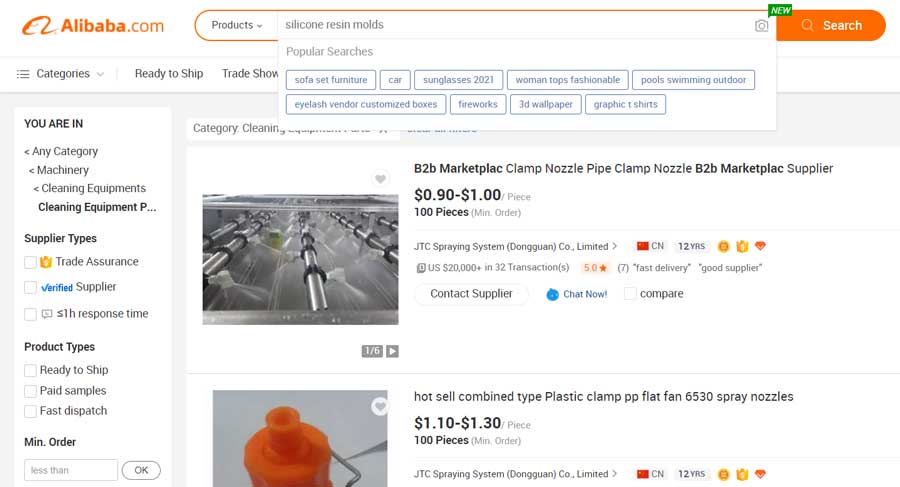Viewport: 900px width, 487px height.
Task: Tick the Verified Supplier checkbox
Action: pyautogui.click(x=30, y=287)
